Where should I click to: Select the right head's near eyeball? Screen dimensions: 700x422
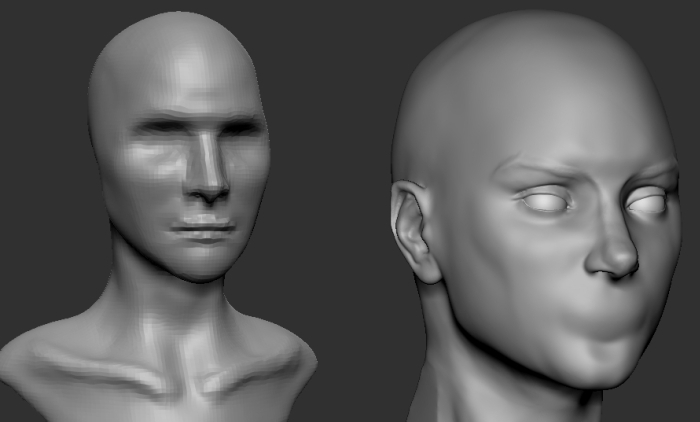[x=546, y=201]
